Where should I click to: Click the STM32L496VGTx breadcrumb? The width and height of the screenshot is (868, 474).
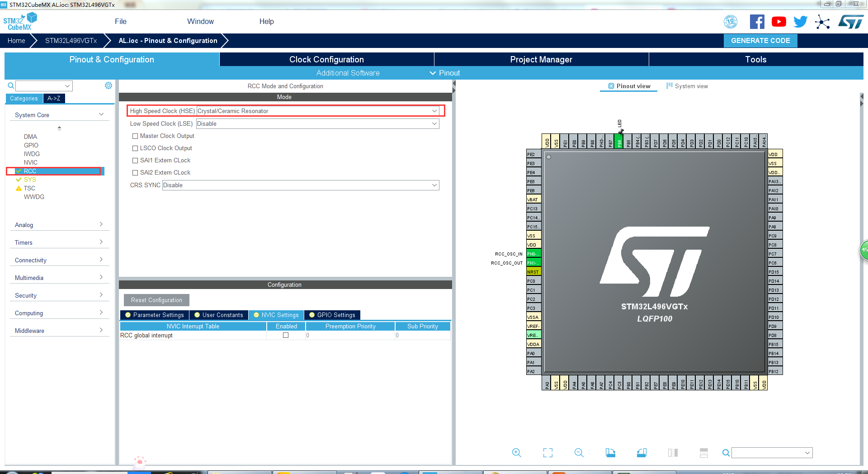click(71, 41)
